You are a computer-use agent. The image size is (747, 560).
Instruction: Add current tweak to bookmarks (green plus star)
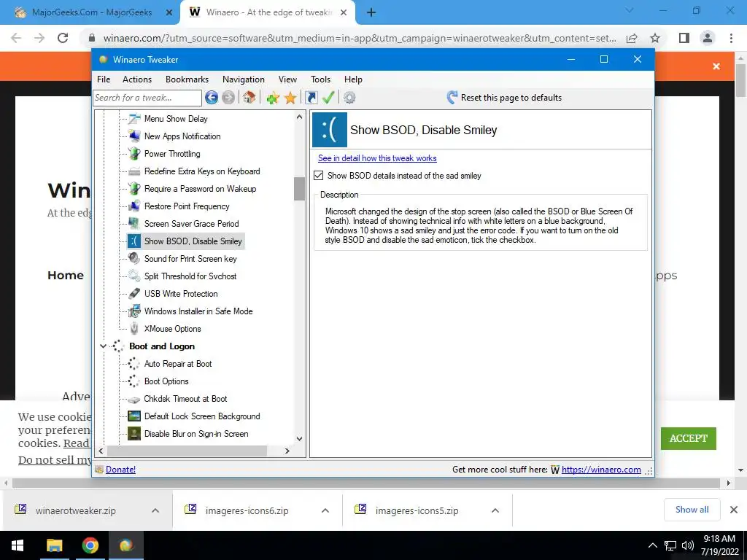(273, 98)
